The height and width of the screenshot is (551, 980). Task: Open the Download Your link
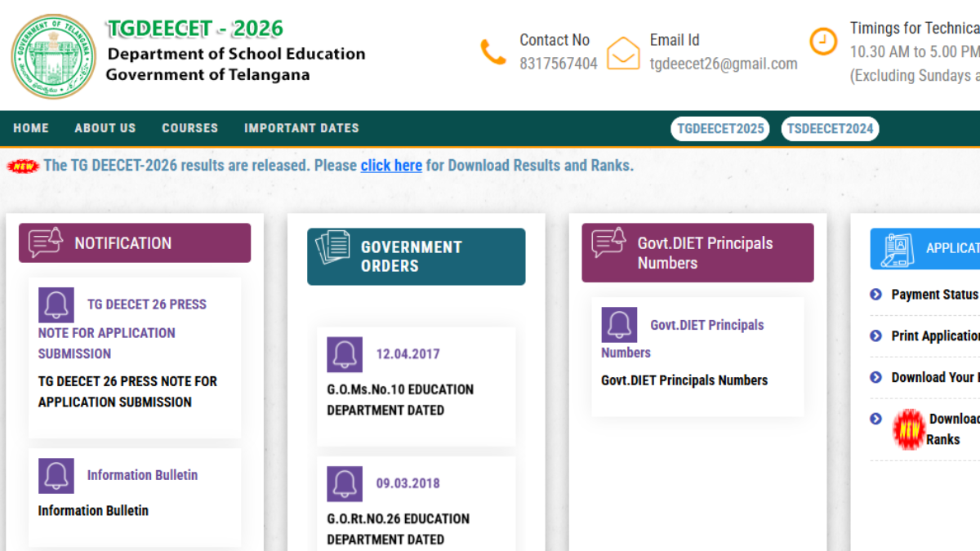(936, 377)
